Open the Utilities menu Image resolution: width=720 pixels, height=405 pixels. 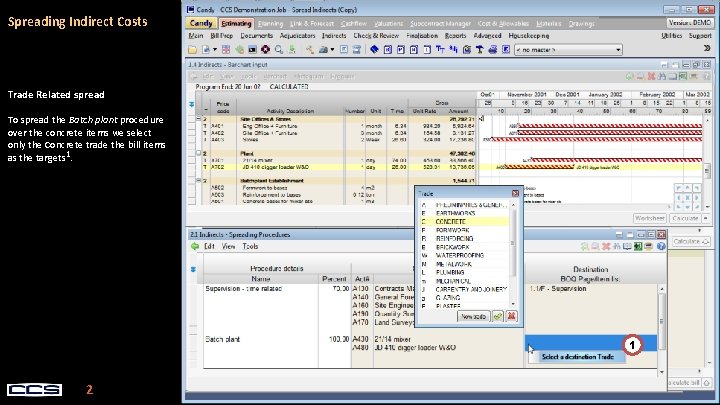pyautogui.click(x=671, y=36)
